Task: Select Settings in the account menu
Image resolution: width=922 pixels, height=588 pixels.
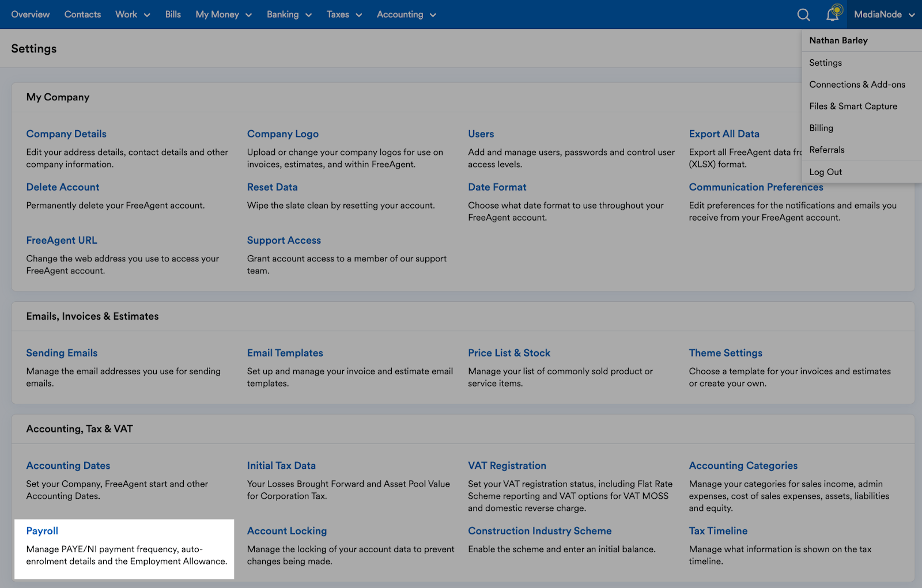Action: 825,63
